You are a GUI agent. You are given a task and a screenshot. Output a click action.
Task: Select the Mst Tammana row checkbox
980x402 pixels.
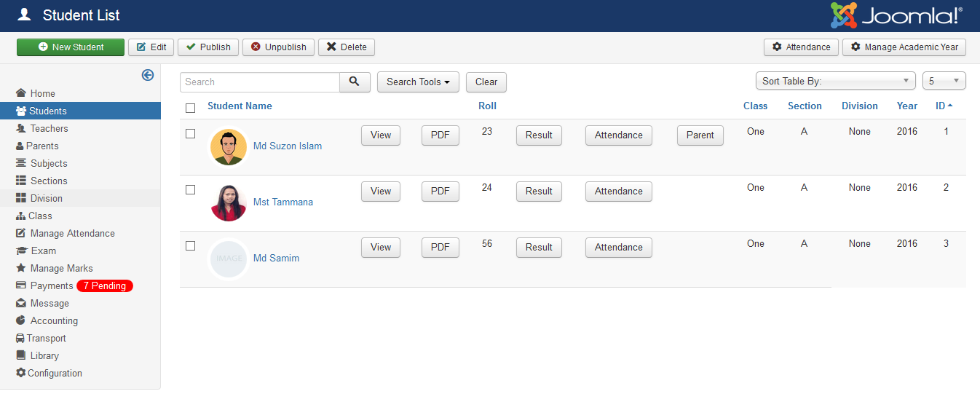(x=191, y=190)
